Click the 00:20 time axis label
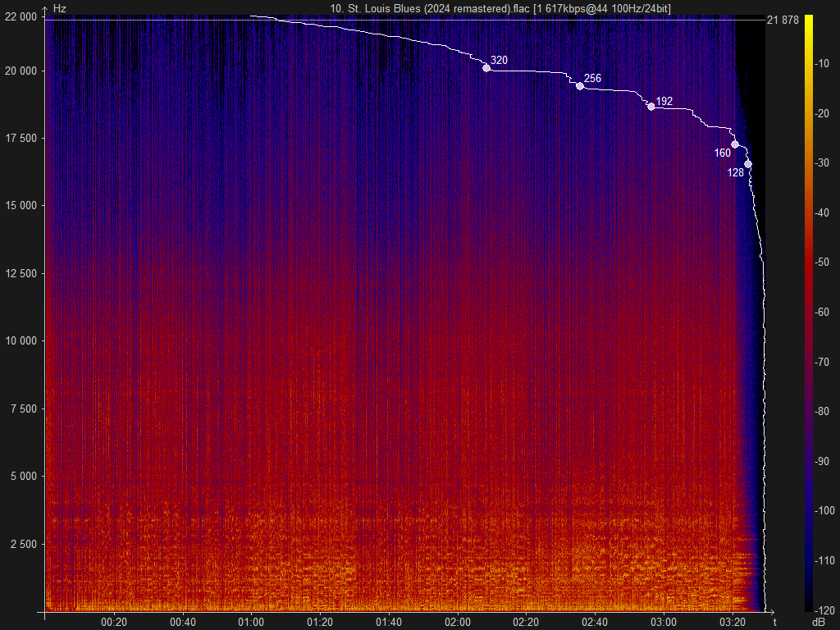840x630 pixels. tap(114, 623)
